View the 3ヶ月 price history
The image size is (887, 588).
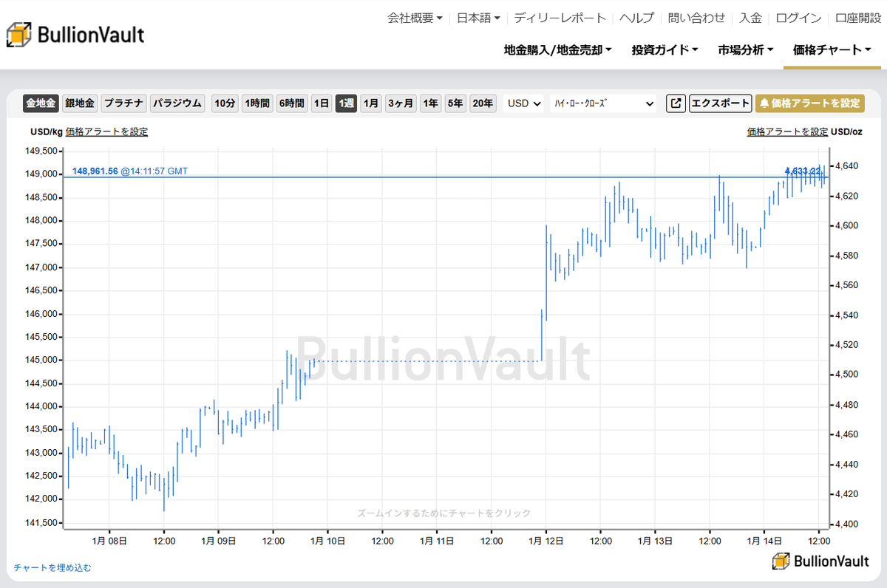point(400,103)
